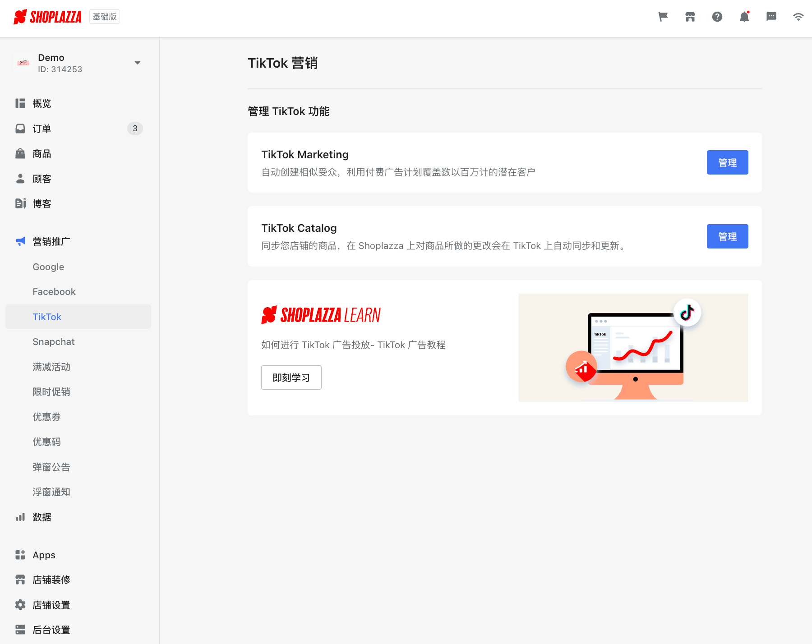This screenshot has height=644, width=812.
Task: Click the 即刻学习 learn now button
Action: point(291,377)
